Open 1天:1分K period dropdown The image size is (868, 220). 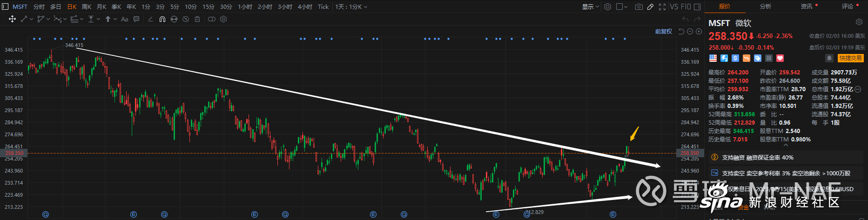click(351, 7)
